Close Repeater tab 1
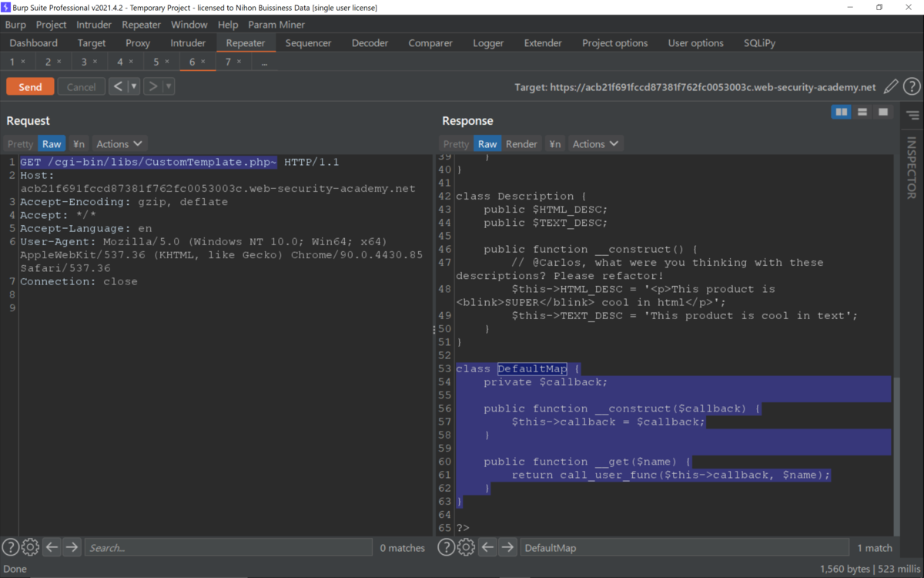 tap(23, 62)
